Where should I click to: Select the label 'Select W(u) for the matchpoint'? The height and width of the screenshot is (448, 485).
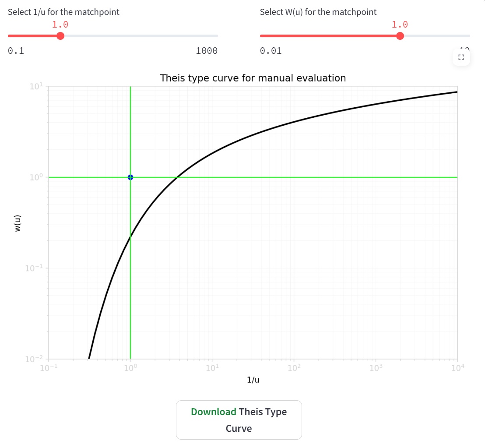click(318, 12)
